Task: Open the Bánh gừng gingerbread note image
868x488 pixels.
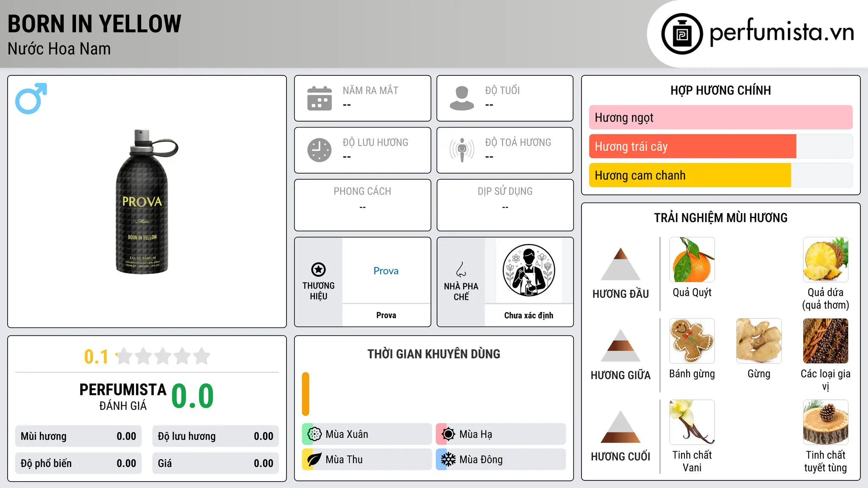Action: pos(692,341)
